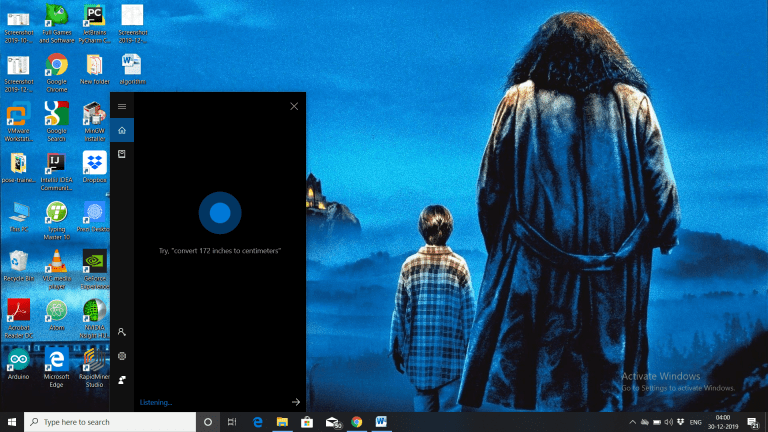The height and width of the screenshot is (432, 768).
Task: Launch Google Chrome from the desktop shortcut
Action: tap(57, 73)
